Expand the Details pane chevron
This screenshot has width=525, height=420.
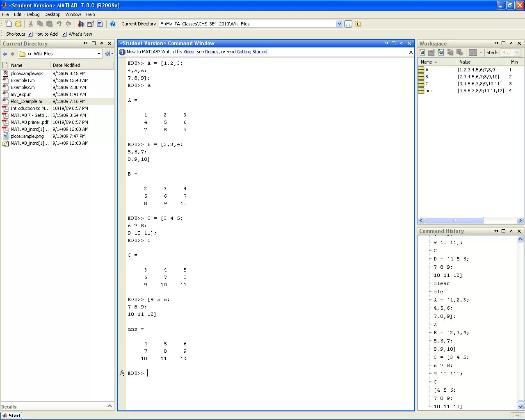(110, 406)
